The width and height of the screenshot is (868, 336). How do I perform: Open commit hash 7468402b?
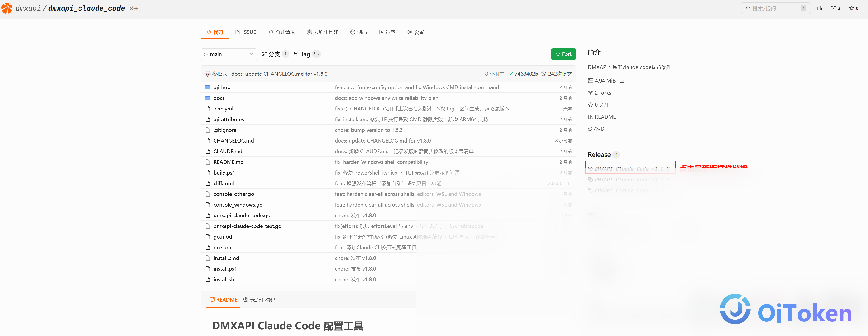point(526,74)
